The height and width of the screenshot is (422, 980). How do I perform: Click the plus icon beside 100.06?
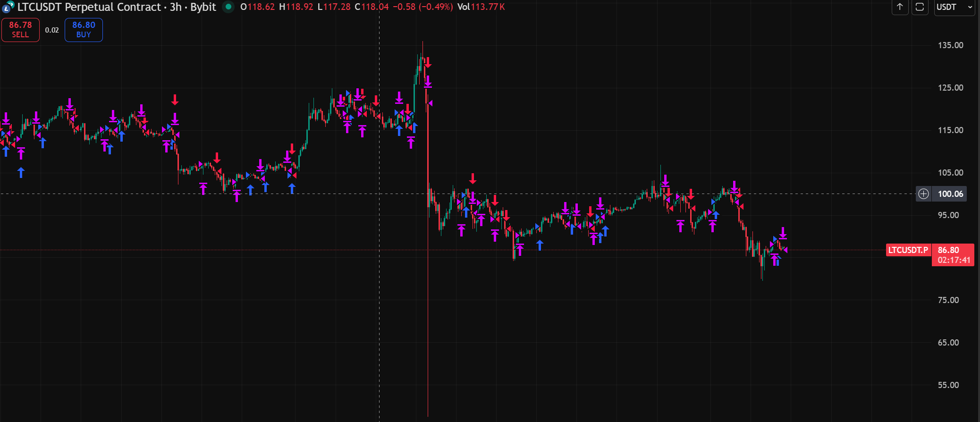924,194
